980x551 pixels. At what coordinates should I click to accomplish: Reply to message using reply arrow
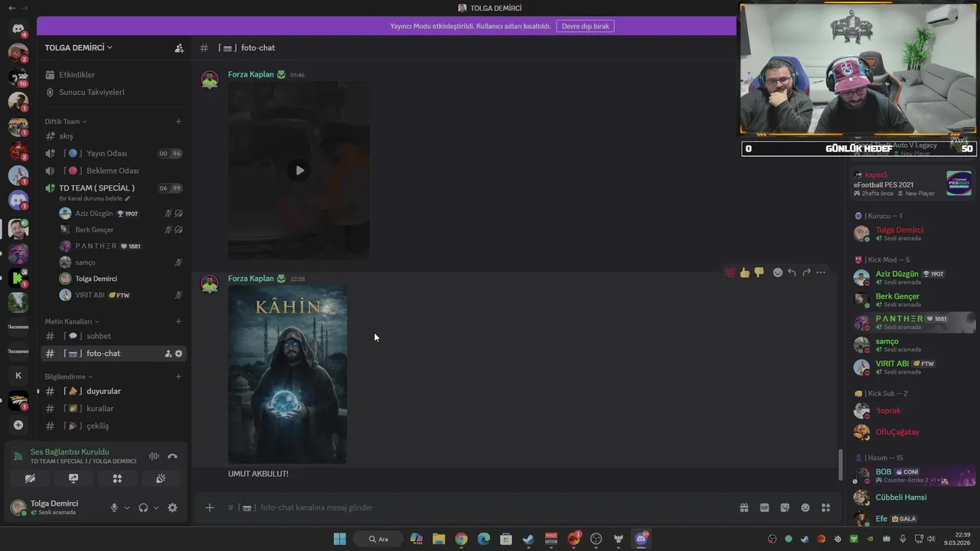coord(792,272)
